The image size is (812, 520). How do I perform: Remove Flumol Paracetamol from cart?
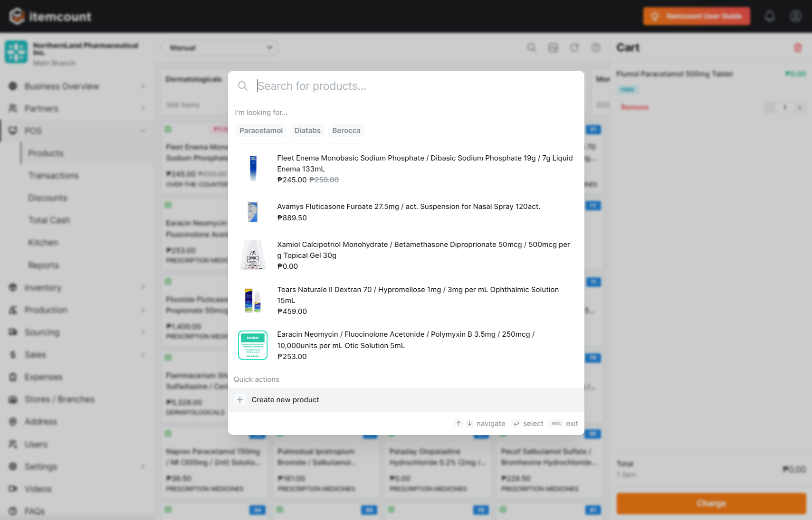(635, 107)
